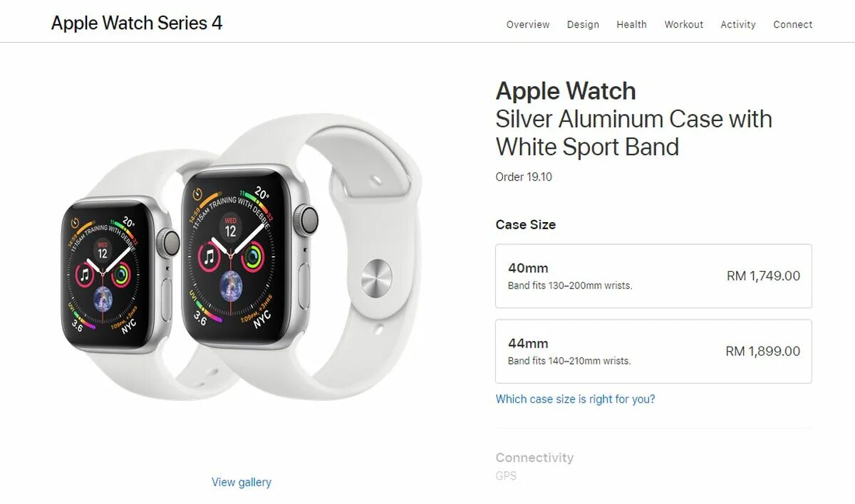Click the Apple Watch Series 4 title
The image size is (855, 504).
(x=137, y=23)
